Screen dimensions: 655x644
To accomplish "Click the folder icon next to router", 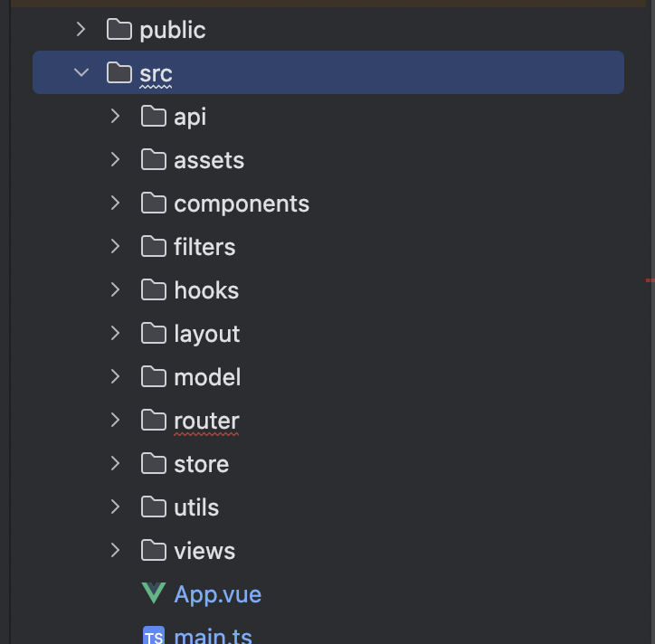I will [154, 420].
